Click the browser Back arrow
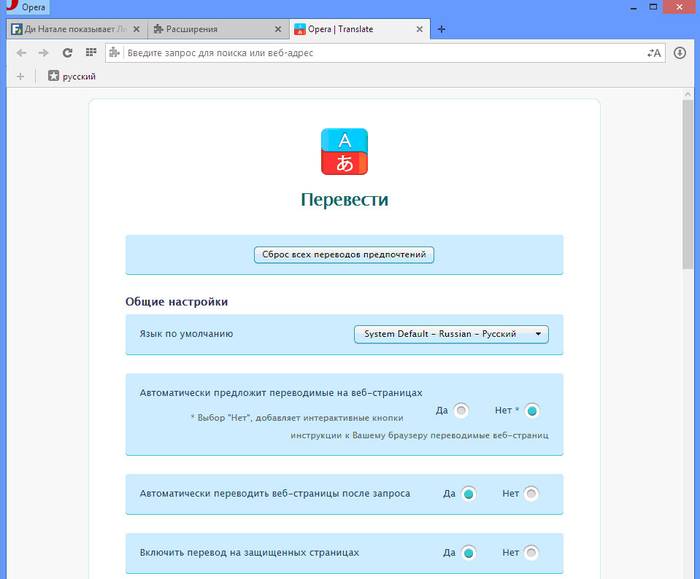The height and width of the screenshot is (579, 700). click(21, 52)
